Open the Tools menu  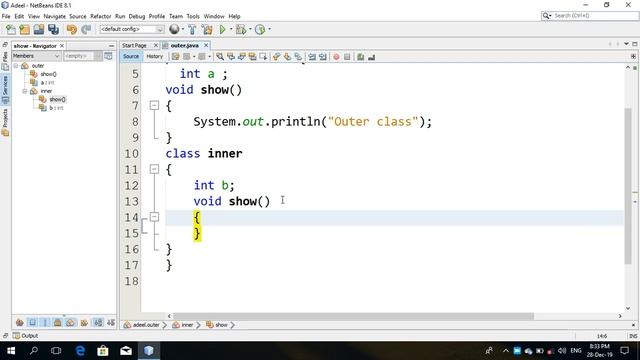point(193,16)
